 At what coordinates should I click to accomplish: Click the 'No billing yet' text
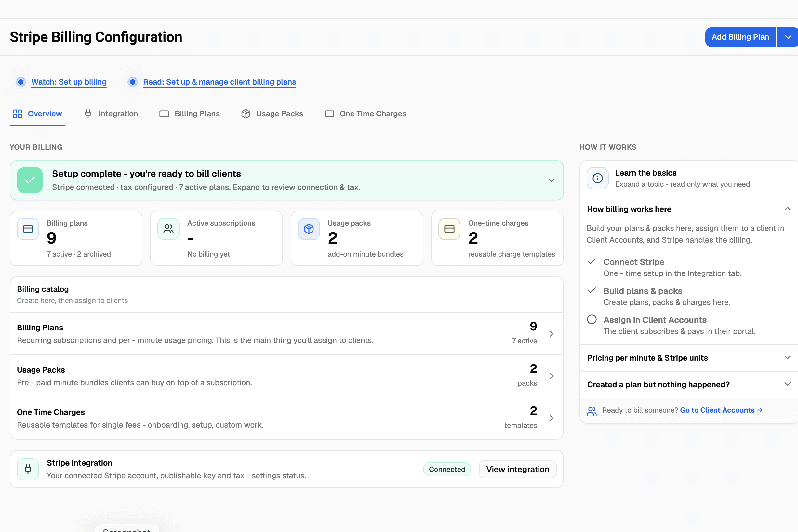pyautogui.click(x=208, y=254)
